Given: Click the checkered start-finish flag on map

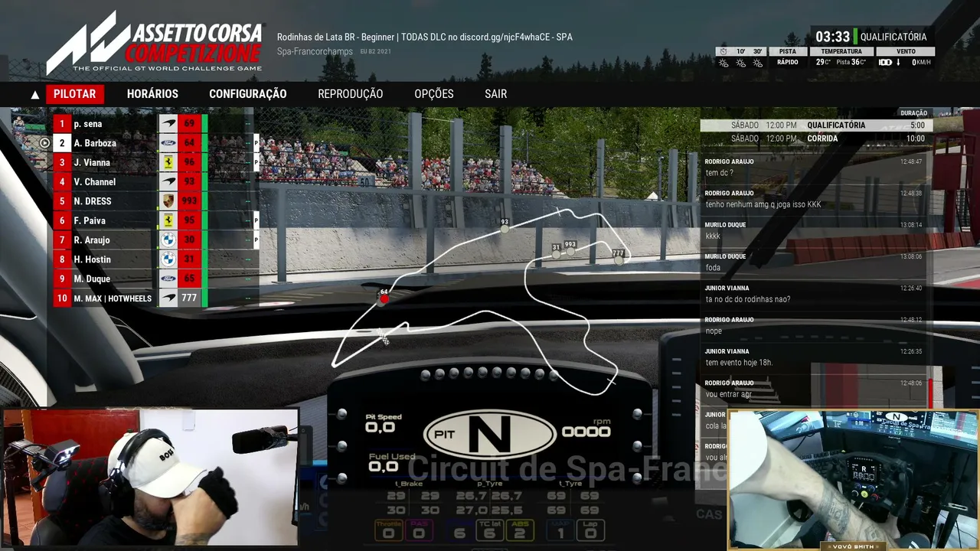Looking at the screenshot, I should pyautogui.click(x=384, y=337).
